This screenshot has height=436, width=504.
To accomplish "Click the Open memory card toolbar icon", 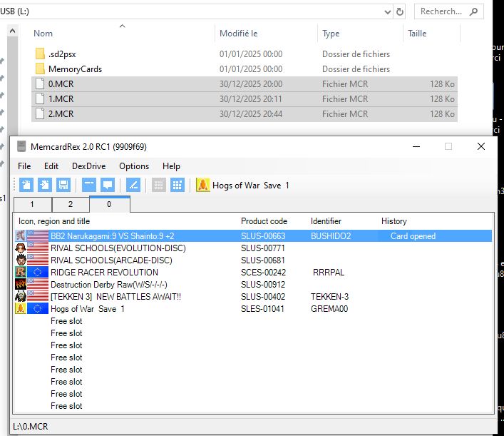I will (x=45, y=185).
